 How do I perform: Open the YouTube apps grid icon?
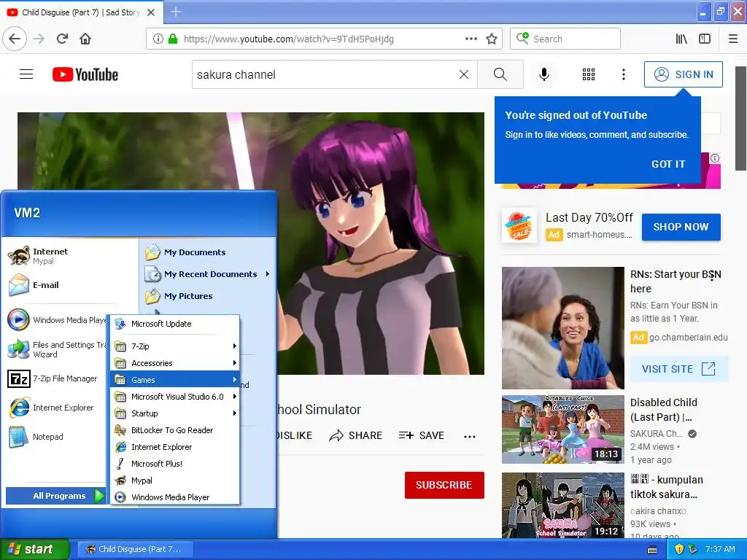tap(589, 74)
